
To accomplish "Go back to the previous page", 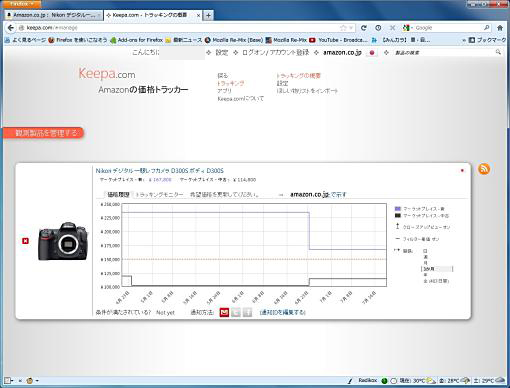I will pos(11,28).
